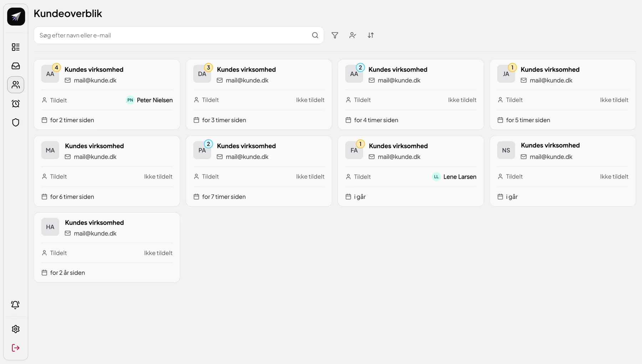Click 'Ikke tildelt' on the NS card
The image size is (642, 364).
(614, 177)
